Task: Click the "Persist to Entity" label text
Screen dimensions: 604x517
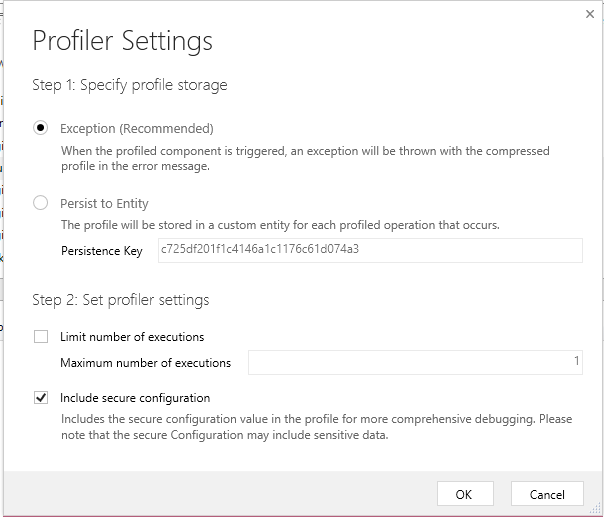Action: (104, 203)
